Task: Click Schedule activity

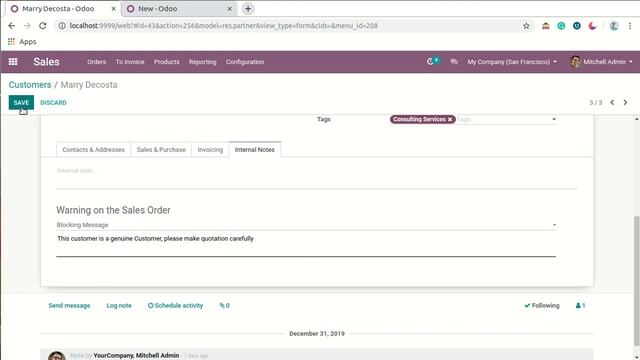Action: click(x=176, y=305)
